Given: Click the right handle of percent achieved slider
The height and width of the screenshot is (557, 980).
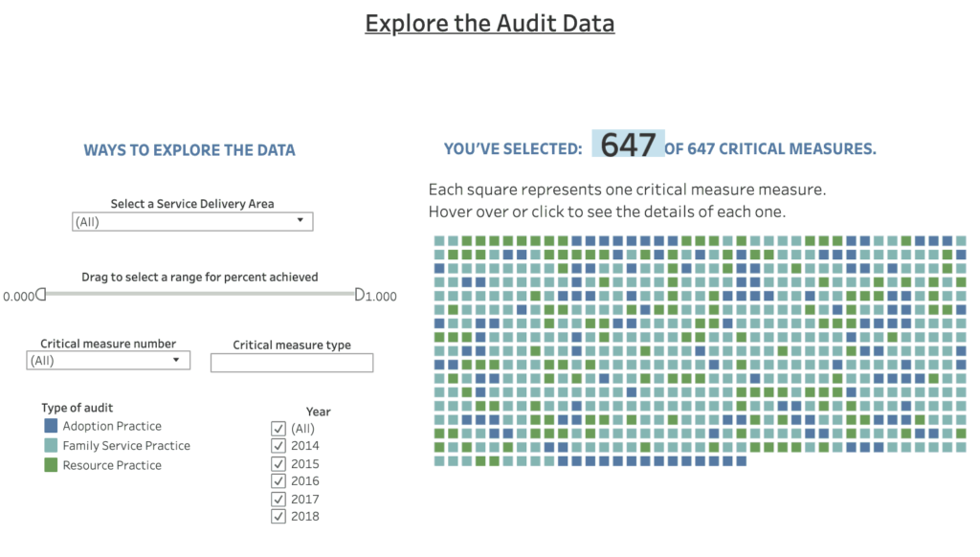Looking at the screenshot, I should (360, 295).
